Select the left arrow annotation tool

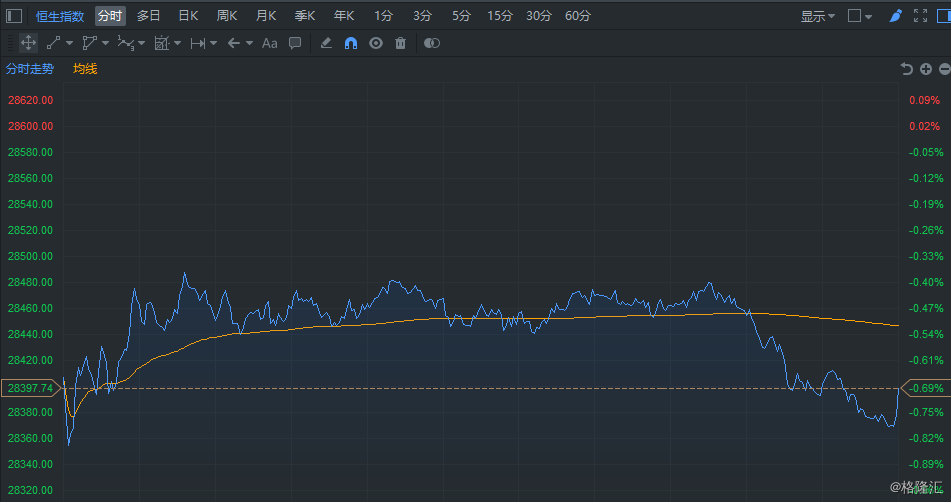tap(234, 43)
